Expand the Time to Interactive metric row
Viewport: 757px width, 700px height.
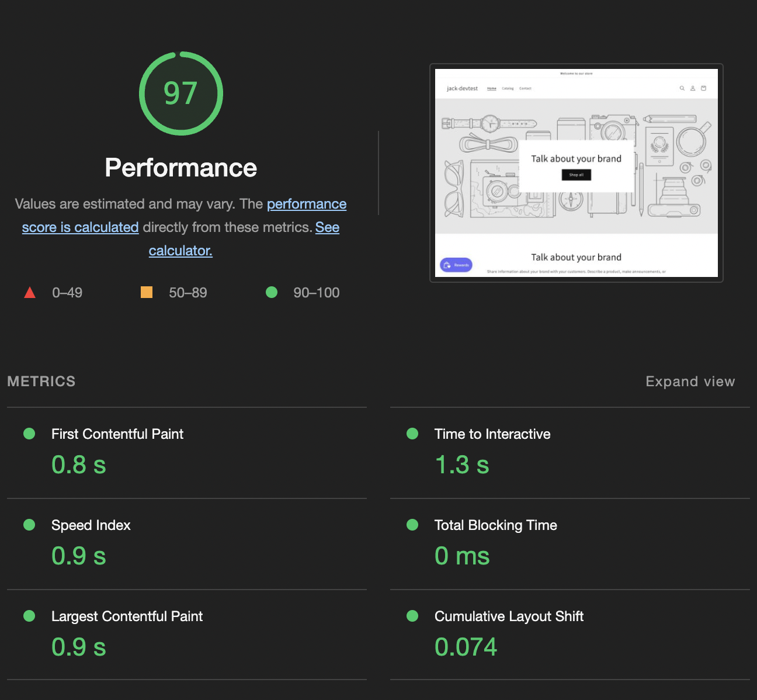pos(570,453)
